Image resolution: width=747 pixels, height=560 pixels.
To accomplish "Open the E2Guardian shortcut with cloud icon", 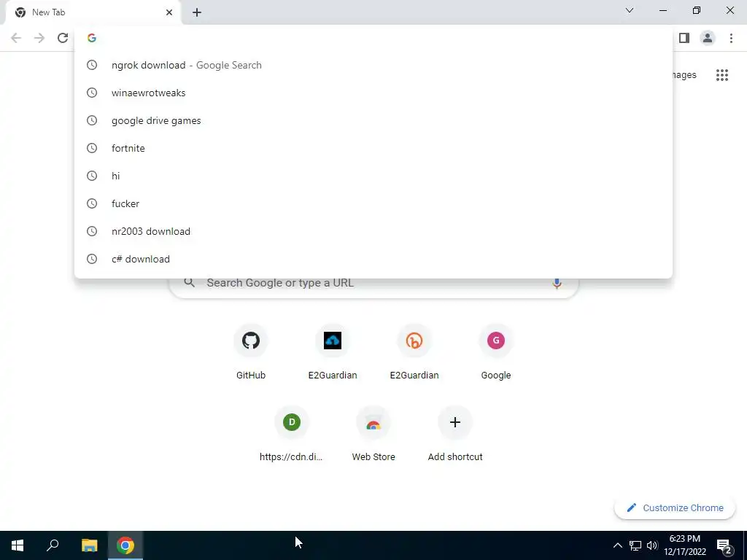I will click(x=333, y=352).
